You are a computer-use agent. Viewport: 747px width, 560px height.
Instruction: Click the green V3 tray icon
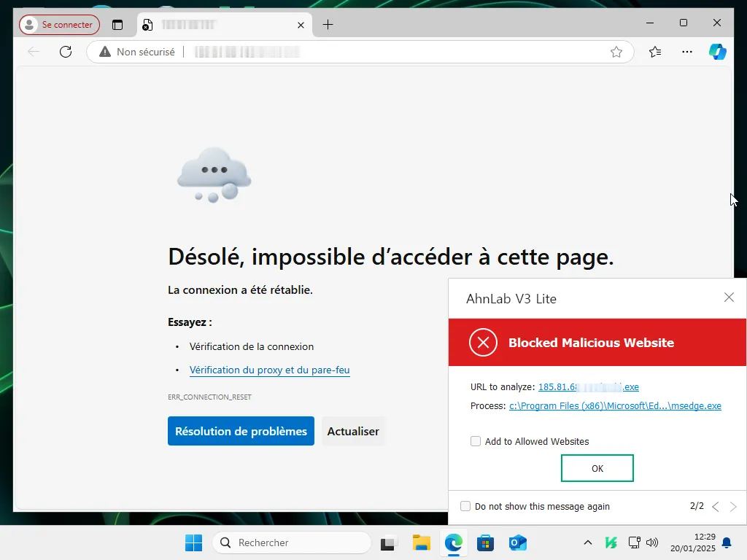pyautogui.click(x=611, y=542)
